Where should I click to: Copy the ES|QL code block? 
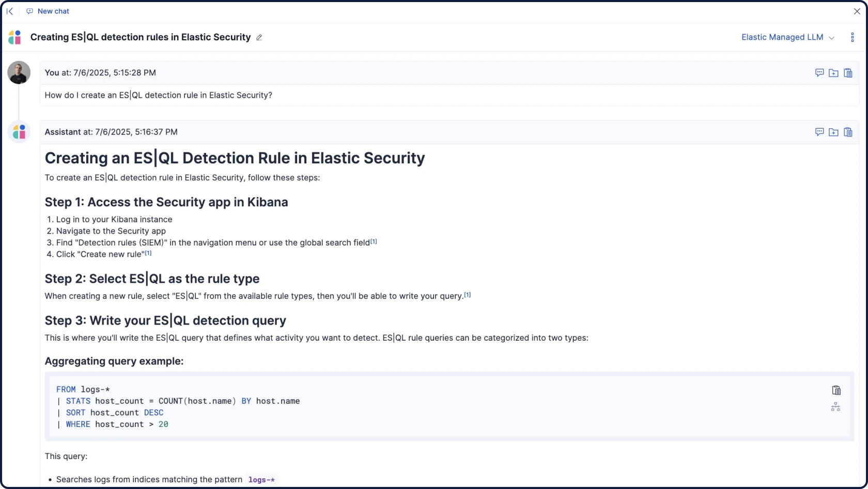tap(836, 390)
